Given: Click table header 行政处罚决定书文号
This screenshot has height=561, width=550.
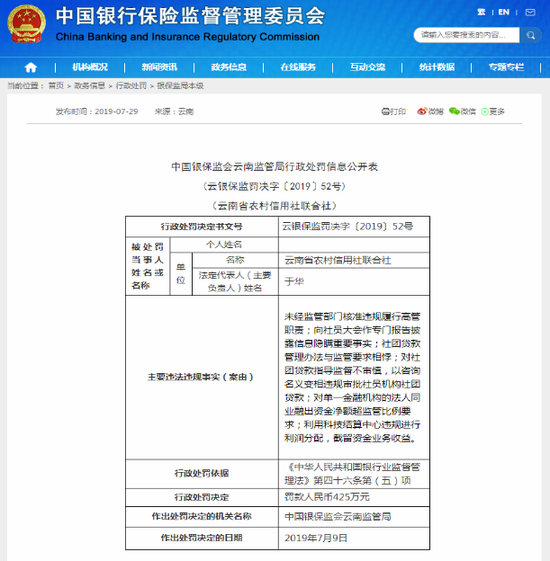Looking at the screenshot, I should coord(201,226).
